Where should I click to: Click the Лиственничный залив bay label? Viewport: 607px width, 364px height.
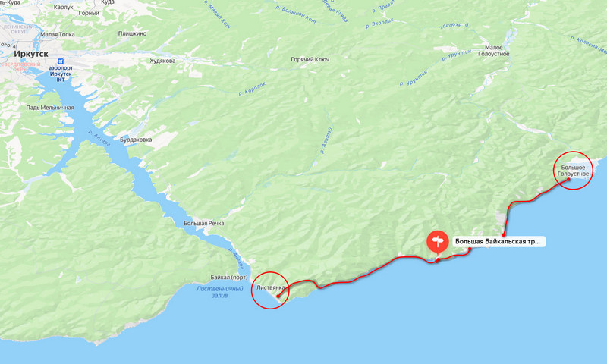219,292
